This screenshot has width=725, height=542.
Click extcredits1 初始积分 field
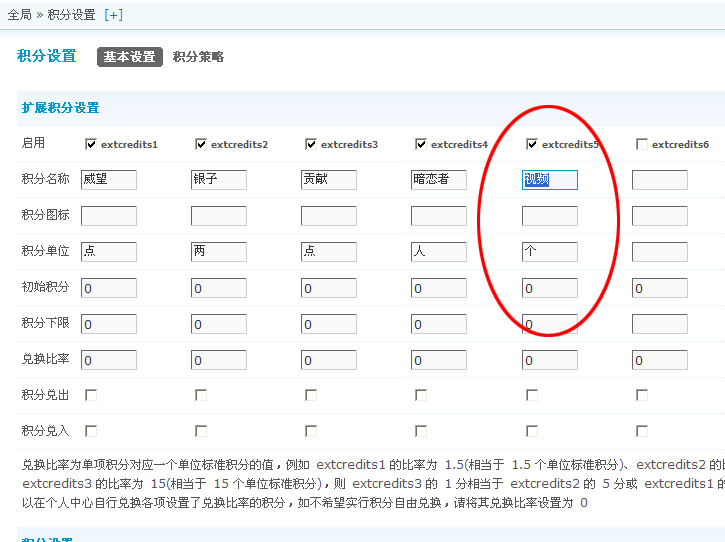[x=109, y=288]
